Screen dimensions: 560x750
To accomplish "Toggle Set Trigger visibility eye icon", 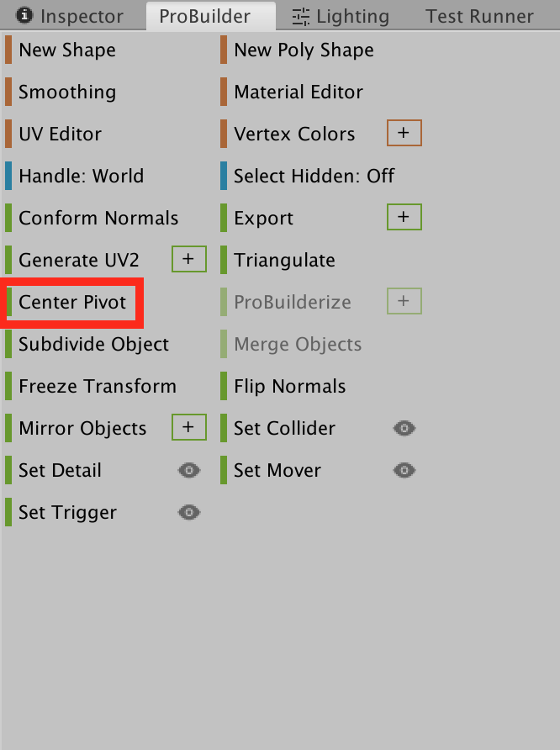I will [x=189, y=513].
